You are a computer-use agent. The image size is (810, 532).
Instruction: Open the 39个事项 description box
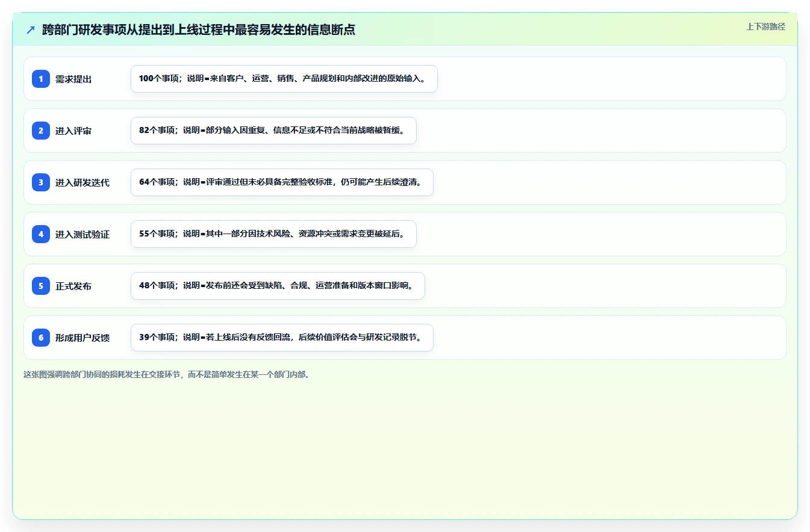coord(282,338)
